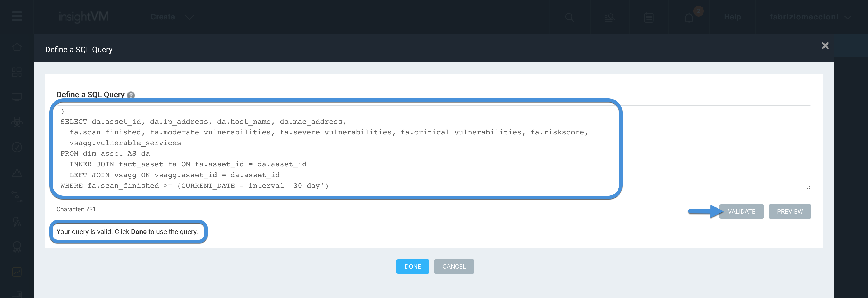Select the Policies checkmark icon
This screenshot has width=868, height=298.
tap(17, 147)
